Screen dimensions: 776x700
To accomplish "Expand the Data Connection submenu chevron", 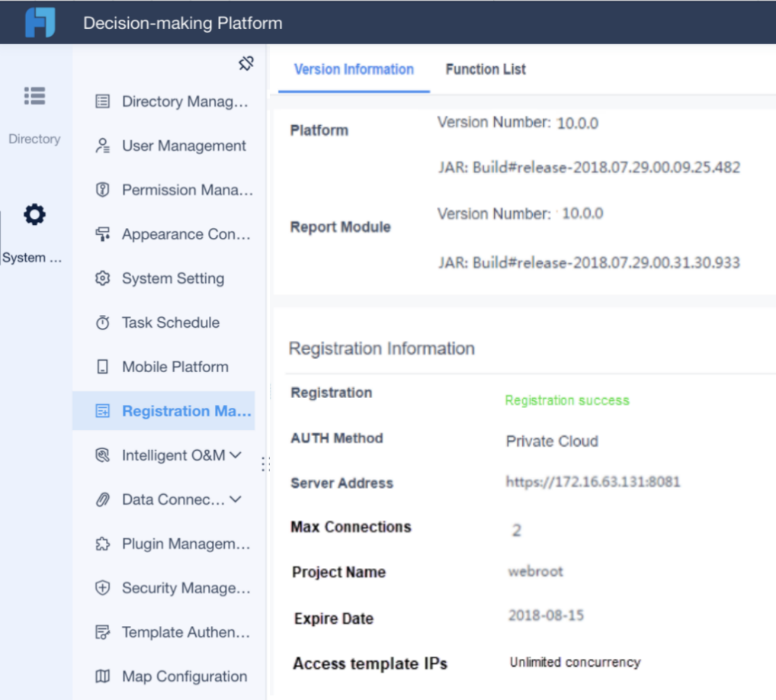I will pyautogui.click(x=236, y=499).
